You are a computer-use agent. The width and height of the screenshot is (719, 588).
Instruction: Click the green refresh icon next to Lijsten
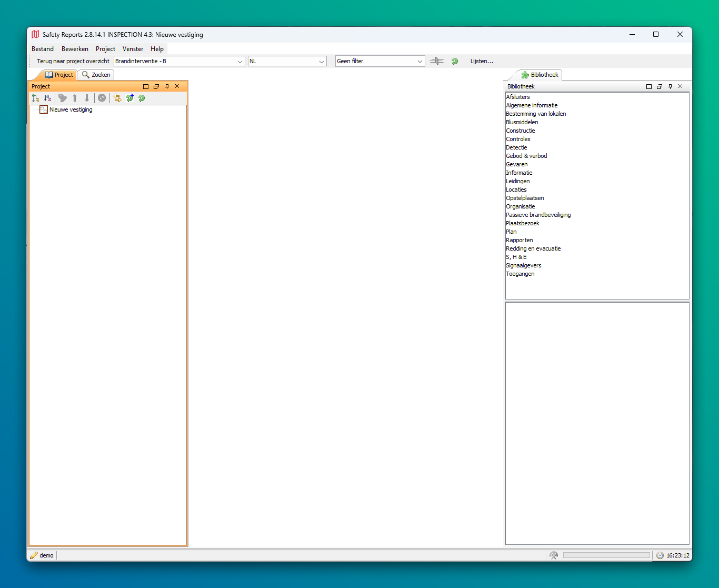tap(455, 61)
